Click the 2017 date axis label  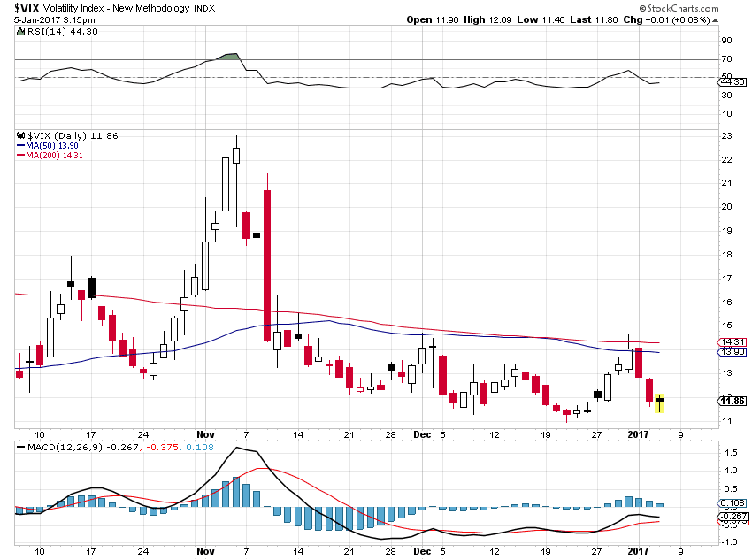[639, 435]
